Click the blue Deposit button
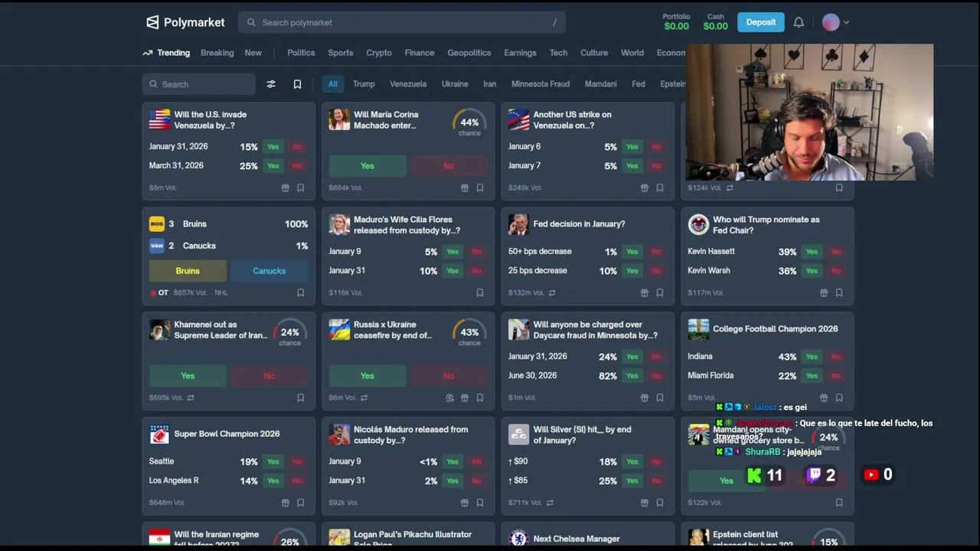This screenshot has width=980, height=551. pos(761,22)
